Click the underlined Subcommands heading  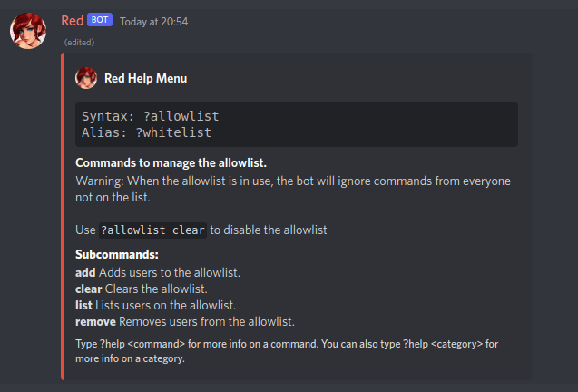point(117,255)
